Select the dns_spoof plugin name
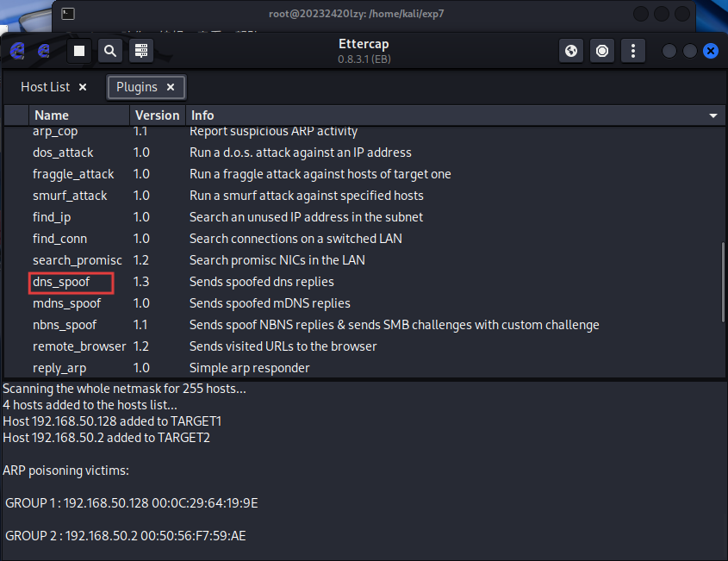728x561 pixels. [x=61, y=282]
